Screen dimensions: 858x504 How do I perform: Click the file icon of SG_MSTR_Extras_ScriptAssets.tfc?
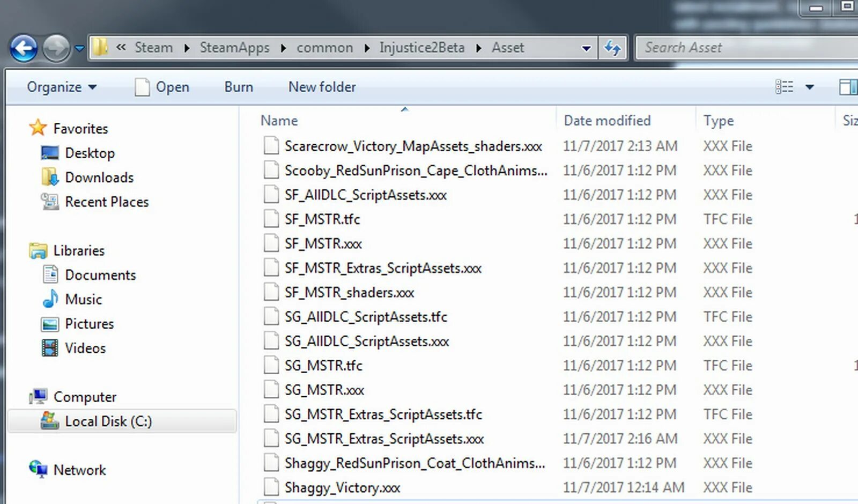[271, 414]
